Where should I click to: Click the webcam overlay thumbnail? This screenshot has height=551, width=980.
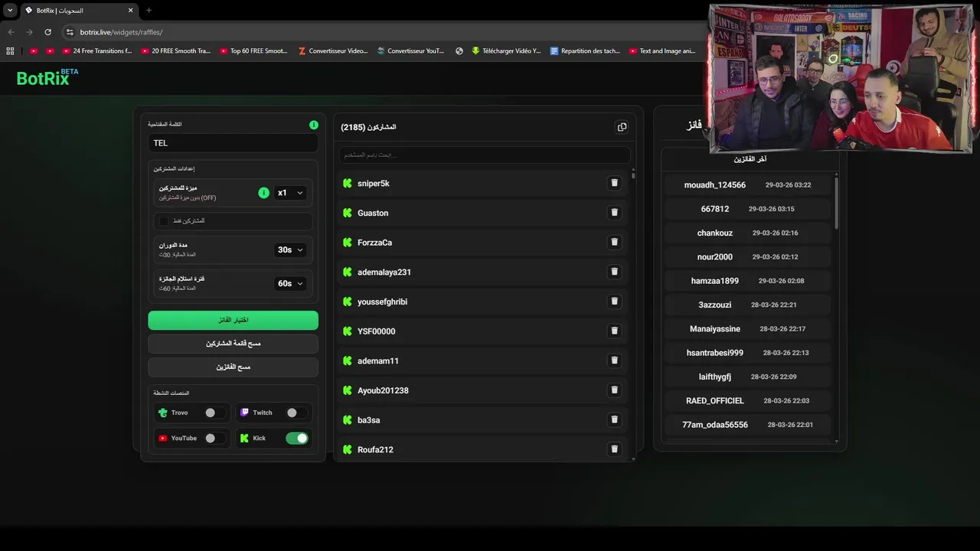pos(841,79)
